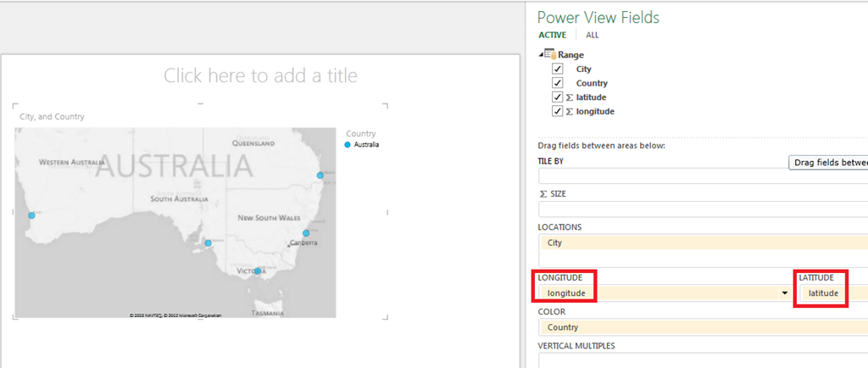Click the empty TILE BY field box
868x368 pixels.
(x=703, y=176)
